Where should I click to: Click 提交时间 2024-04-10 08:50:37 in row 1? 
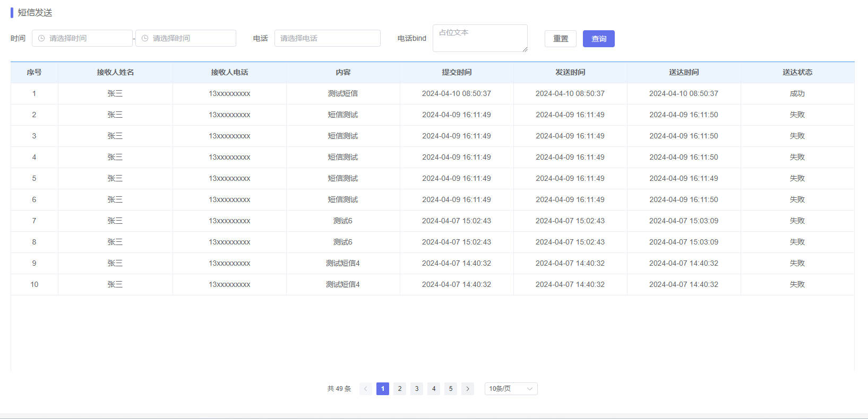point(457,93)
